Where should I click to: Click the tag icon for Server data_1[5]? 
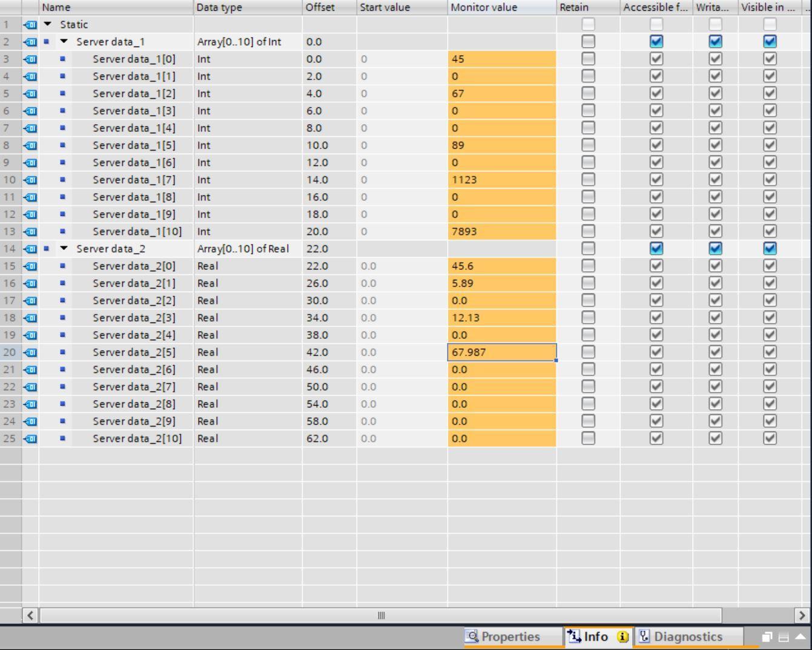30,145
